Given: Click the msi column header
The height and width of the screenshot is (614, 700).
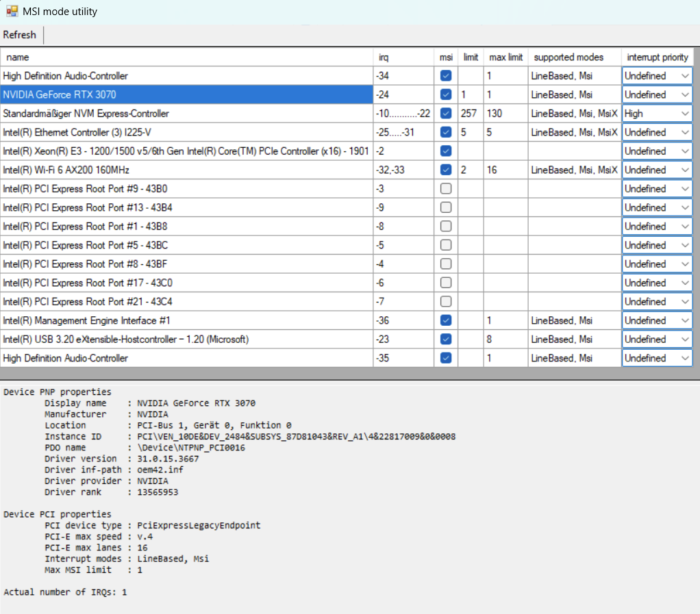Looking at the screenshot, I should click(446, 57).
